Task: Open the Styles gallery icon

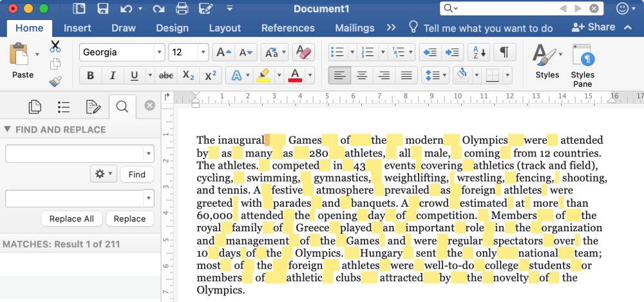Action: click(544, 55)
